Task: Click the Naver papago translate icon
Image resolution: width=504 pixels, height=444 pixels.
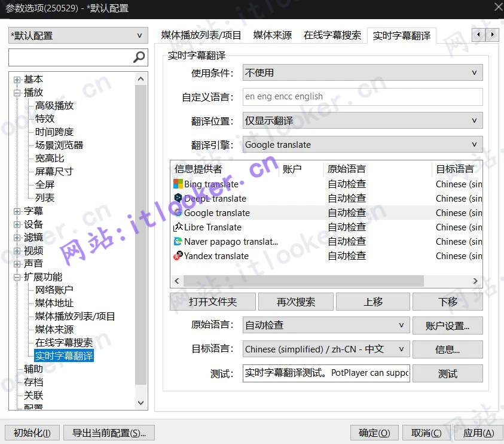Action: (178, 242)
